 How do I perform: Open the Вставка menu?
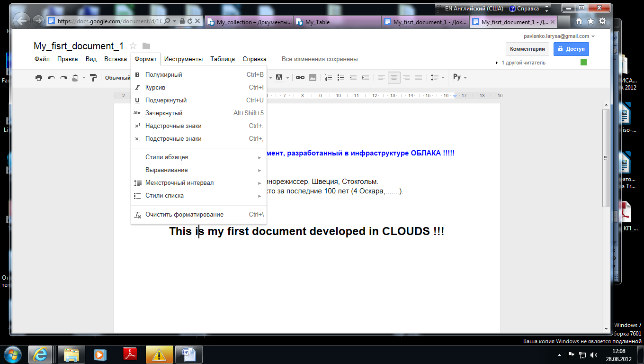coord(116,59)
